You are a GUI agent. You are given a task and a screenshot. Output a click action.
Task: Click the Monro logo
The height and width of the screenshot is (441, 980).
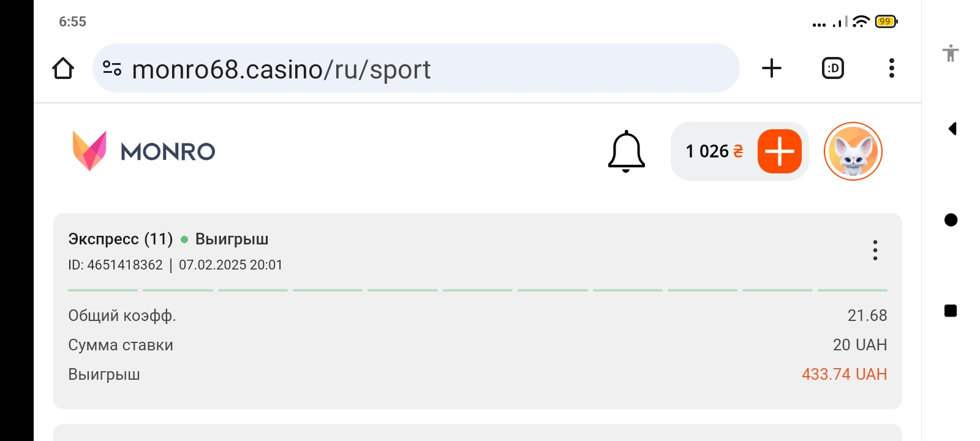(x=144, y=151)
